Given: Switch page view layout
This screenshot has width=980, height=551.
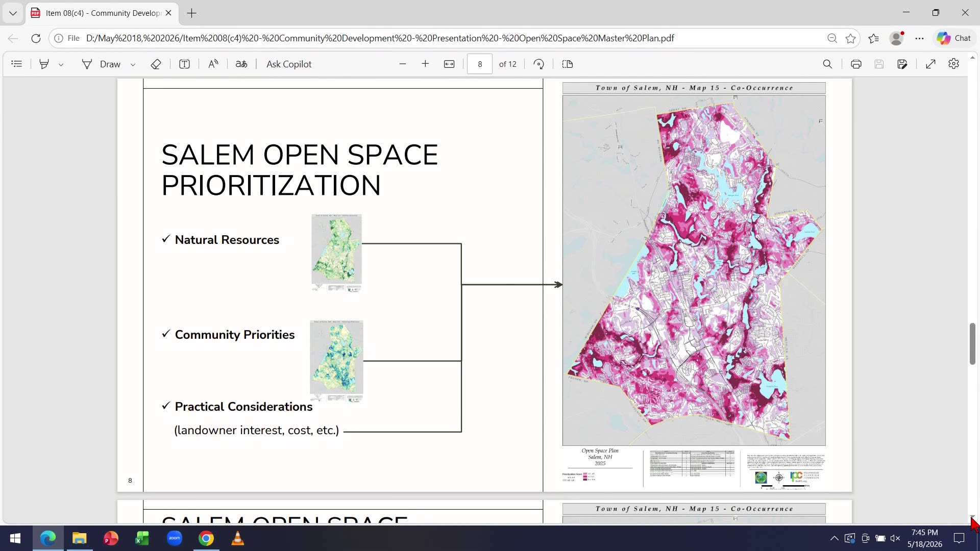Looking at the screenshot, I should click(x=568, y=64).
